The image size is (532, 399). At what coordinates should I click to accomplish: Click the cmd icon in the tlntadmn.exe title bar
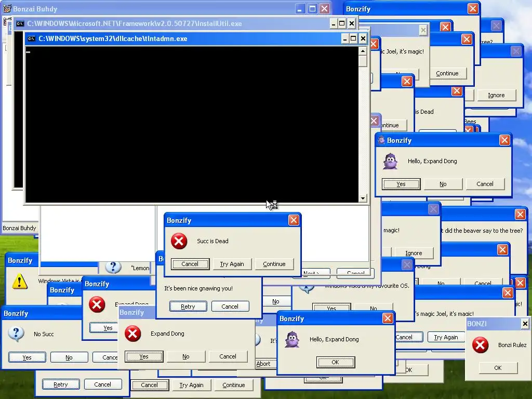pyautogui.click(x=32, y=38)
